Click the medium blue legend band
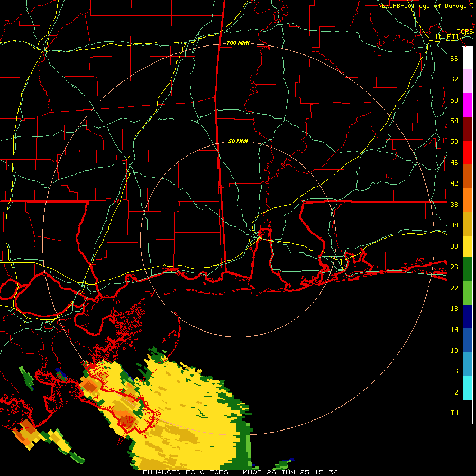476x476 pixels. coord(467,340)
